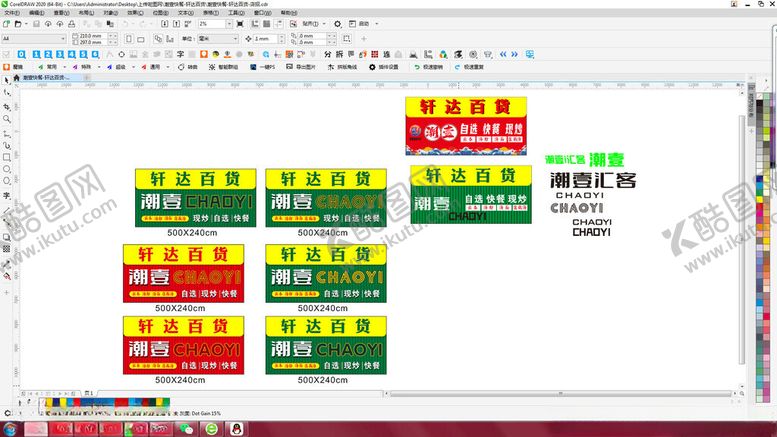Select the Text tool (字)
The width and height of the screenshot is (777, 437).
[7, 196]
